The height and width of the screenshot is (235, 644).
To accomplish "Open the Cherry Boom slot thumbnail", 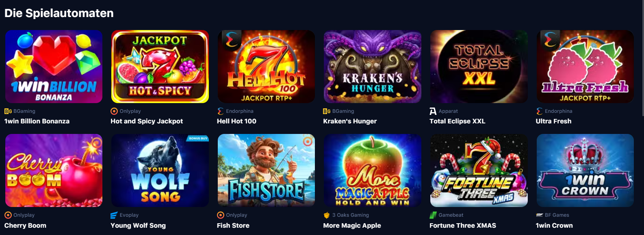I will (x=54, y=170).
